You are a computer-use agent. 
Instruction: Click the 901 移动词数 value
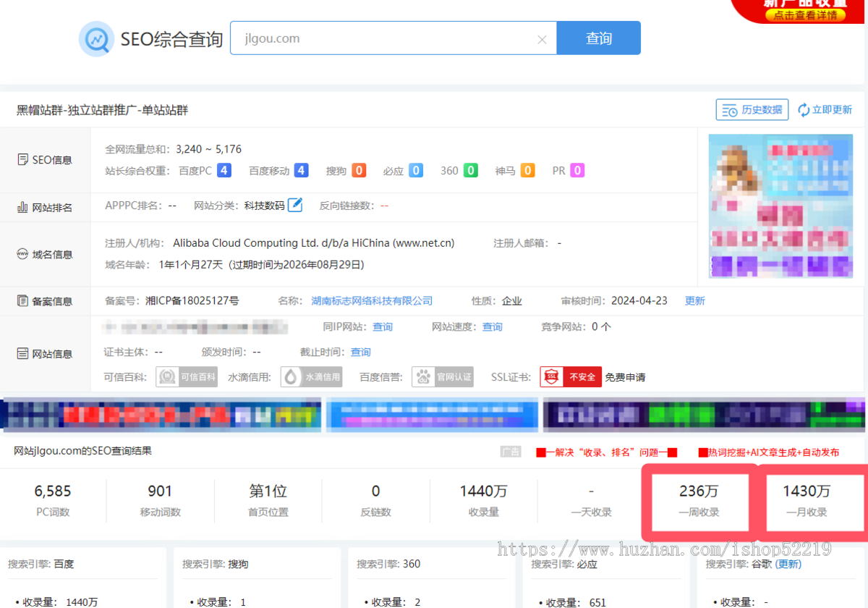tap(160, 491)
